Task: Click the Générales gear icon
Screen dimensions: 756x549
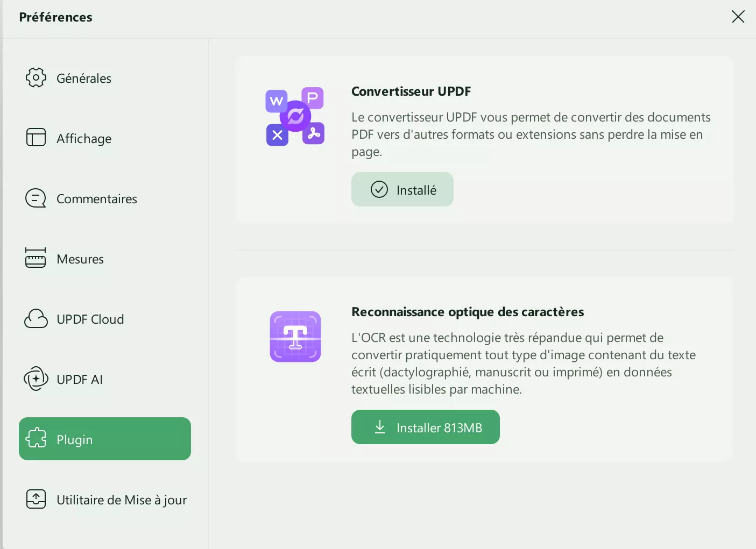Action: pyautogui.click(x=36, y=77)
